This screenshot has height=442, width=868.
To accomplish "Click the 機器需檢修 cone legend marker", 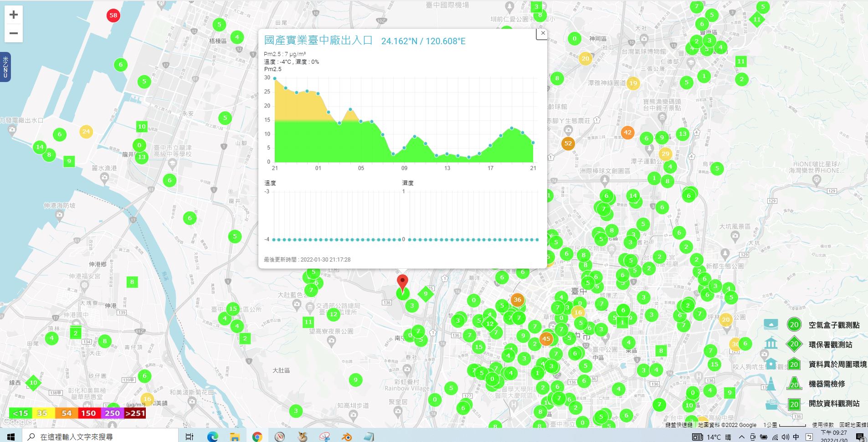I will (x=794, y=383).
